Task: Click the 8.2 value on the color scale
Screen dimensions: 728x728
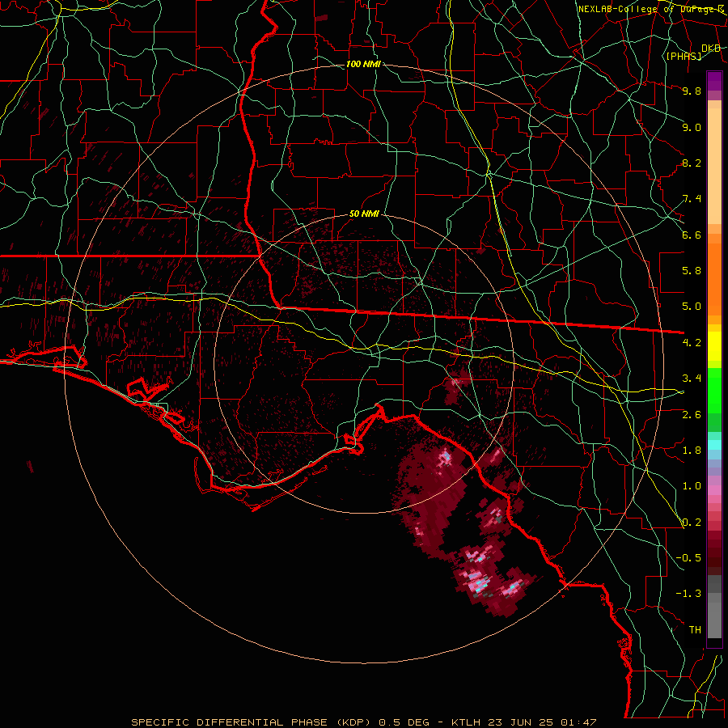Action: pos(692,163)
